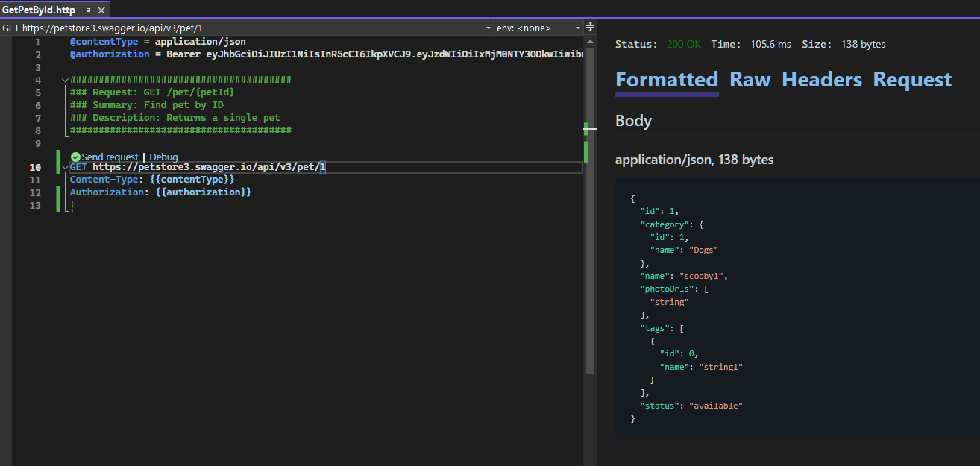Click the Debug link

(163, 157)
